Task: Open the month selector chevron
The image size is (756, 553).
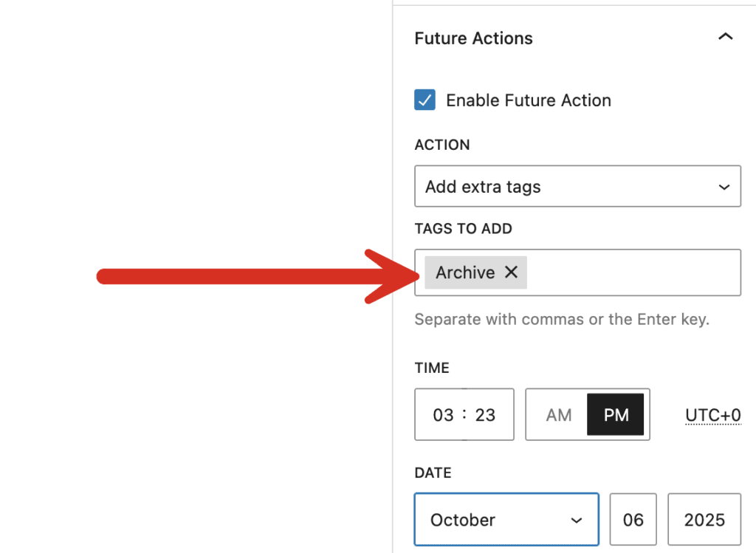Action: pyautogui.click(x=577, y=519)
